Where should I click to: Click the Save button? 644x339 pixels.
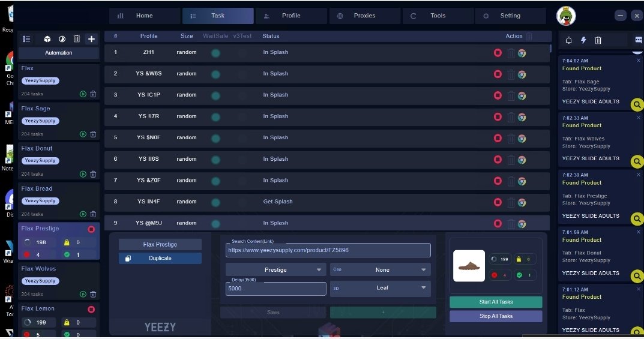tap(273, 313)
